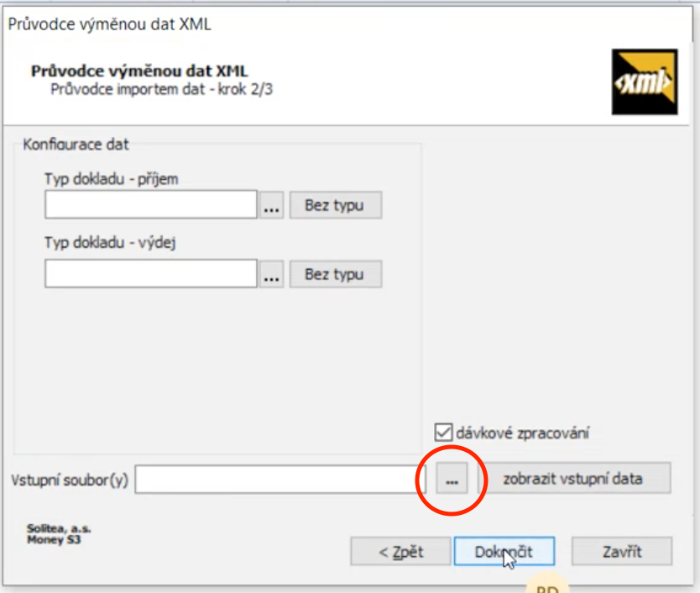Click zobrazit vstupní data button

(x=574, y=478)
